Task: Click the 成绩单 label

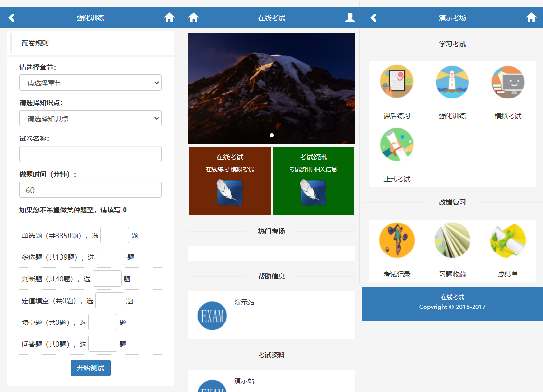Action: pos(508,274)
